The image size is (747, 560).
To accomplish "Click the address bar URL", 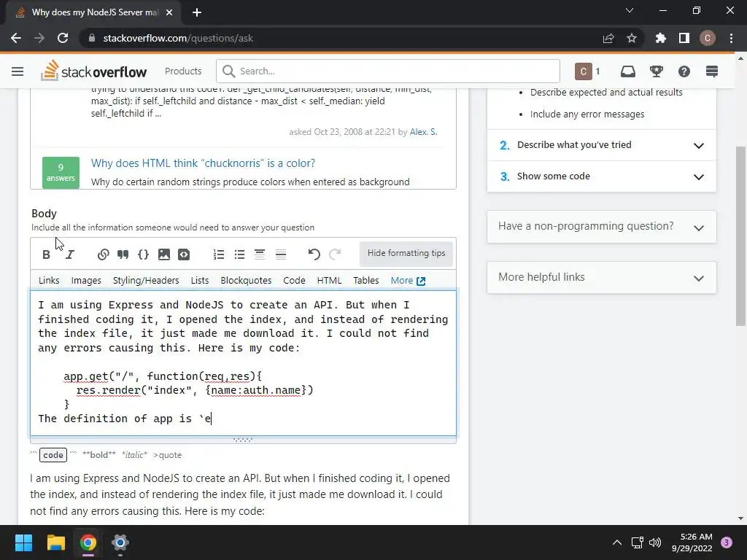I will pyautogui.click(x=178, y=38).
